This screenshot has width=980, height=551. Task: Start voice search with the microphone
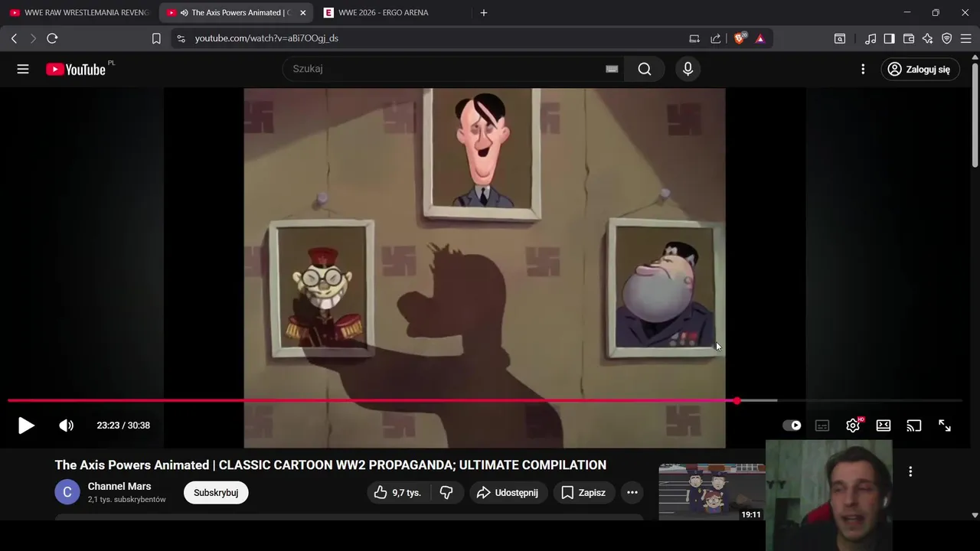688,69
